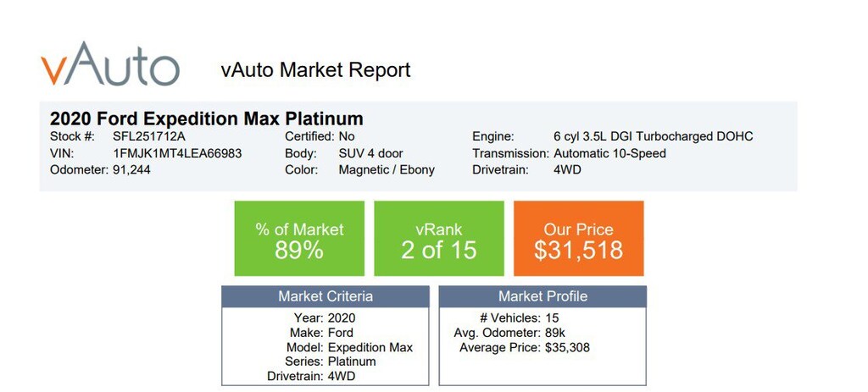Click the Platinum series value

click(351, 361)
